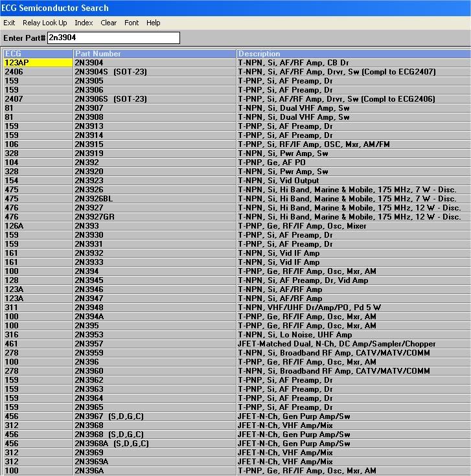Select part number 2N3904 cell
The height and width of the screenshot is (476, 471).
pos(155,63)
